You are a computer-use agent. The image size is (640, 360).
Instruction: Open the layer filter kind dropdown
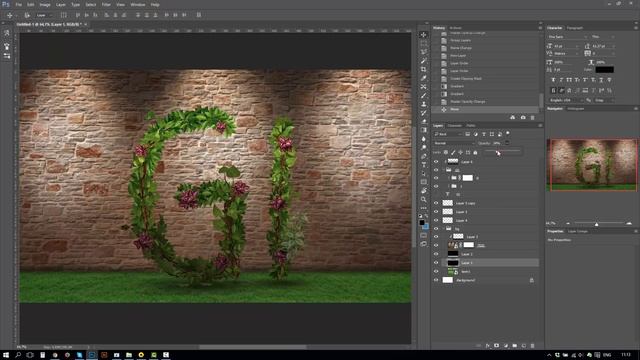[447, 134]
